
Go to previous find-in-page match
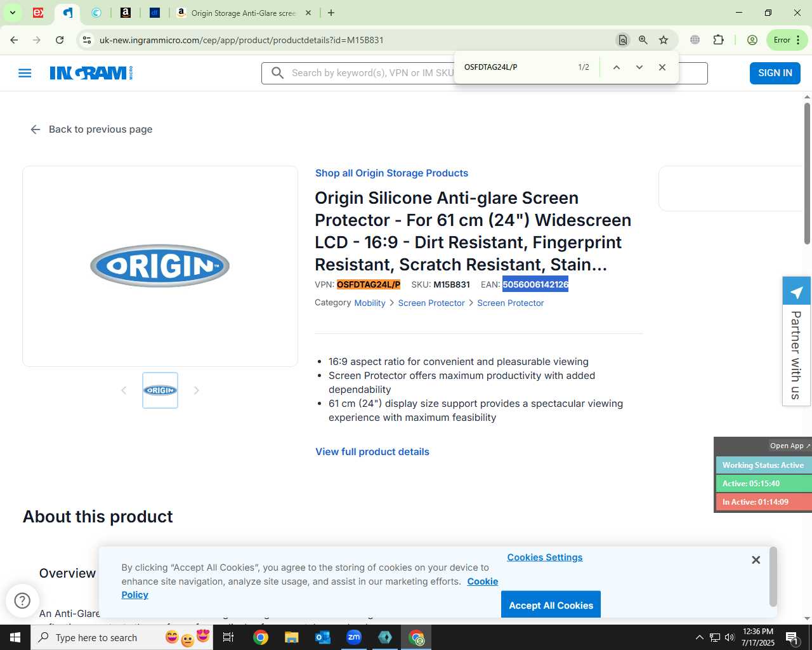tap(616, 67)
